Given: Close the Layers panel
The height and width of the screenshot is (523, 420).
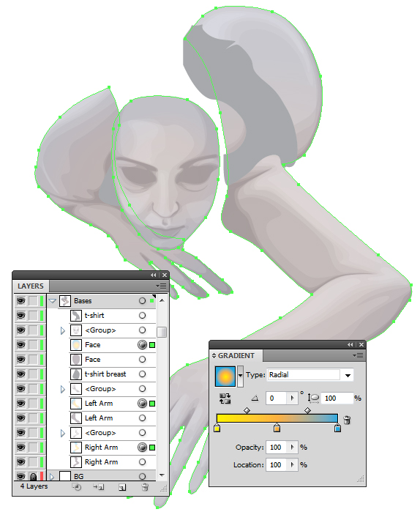Looking at the screenshot, I should (x=165, y=275).
